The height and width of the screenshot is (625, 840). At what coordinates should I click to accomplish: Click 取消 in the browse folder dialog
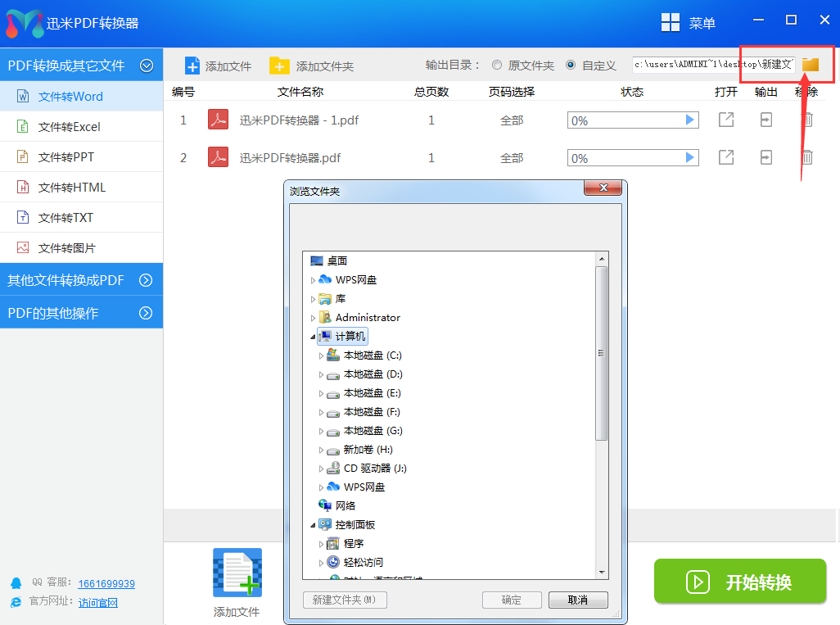pyautogui.click(x=577, y=600)
